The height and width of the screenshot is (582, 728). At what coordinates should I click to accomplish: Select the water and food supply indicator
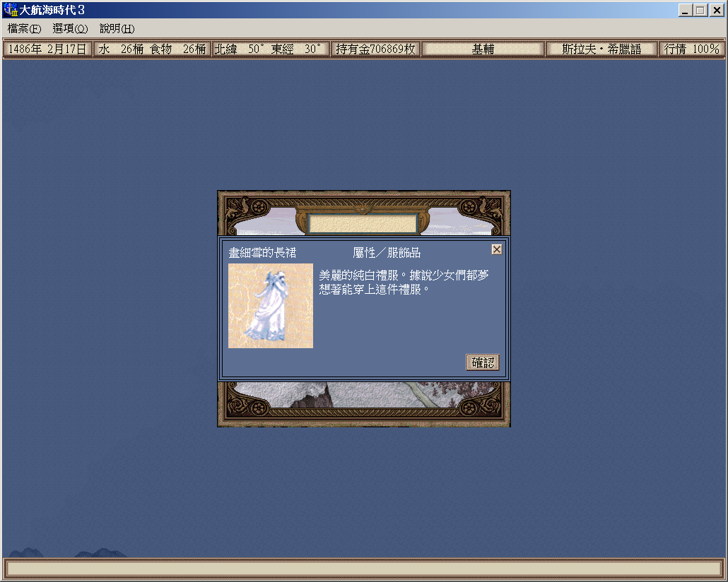pyautogui.click(x=152, y=49)
